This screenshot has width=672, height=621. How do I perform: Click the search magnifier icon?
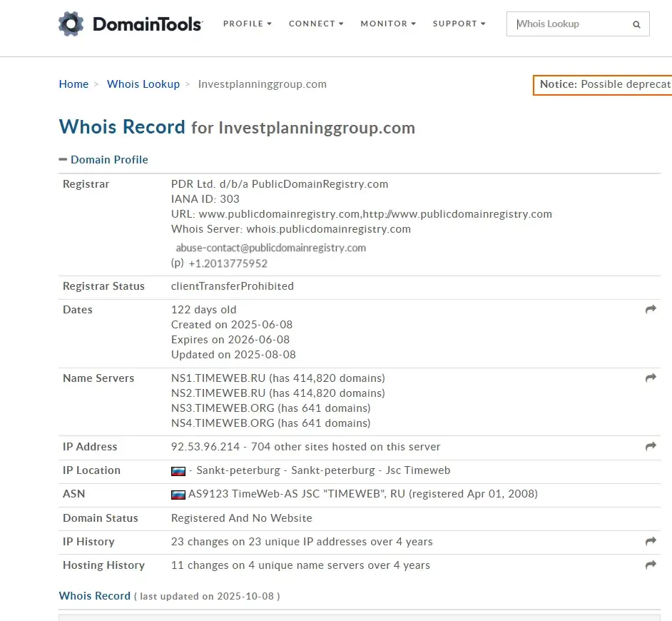[x=636, y=24]
